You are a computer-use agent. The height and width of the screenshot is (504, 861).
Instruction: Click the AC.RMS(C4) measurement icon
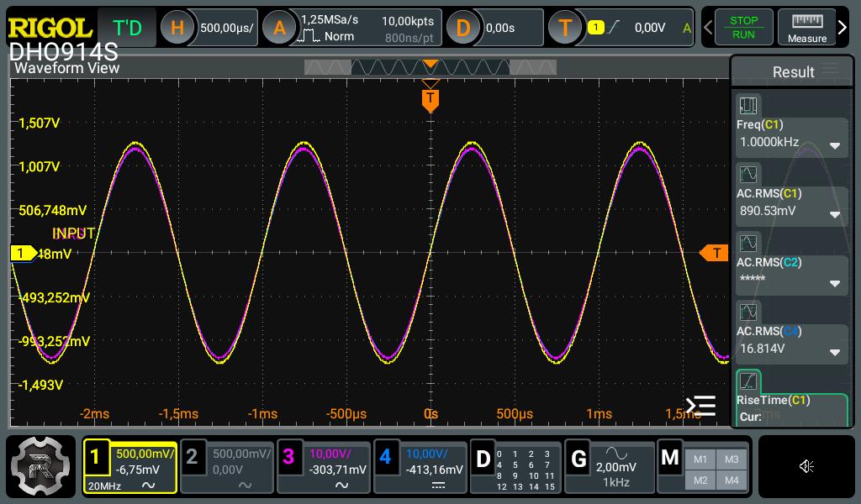point(747,312)
